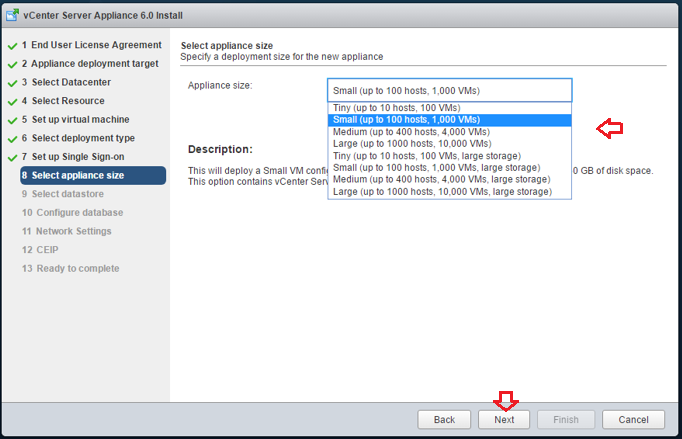Screen dimensions: 682x439
Task: Choose Tiny (up to 10 hosts, 100 VMs)
Action: pos(449,108)
